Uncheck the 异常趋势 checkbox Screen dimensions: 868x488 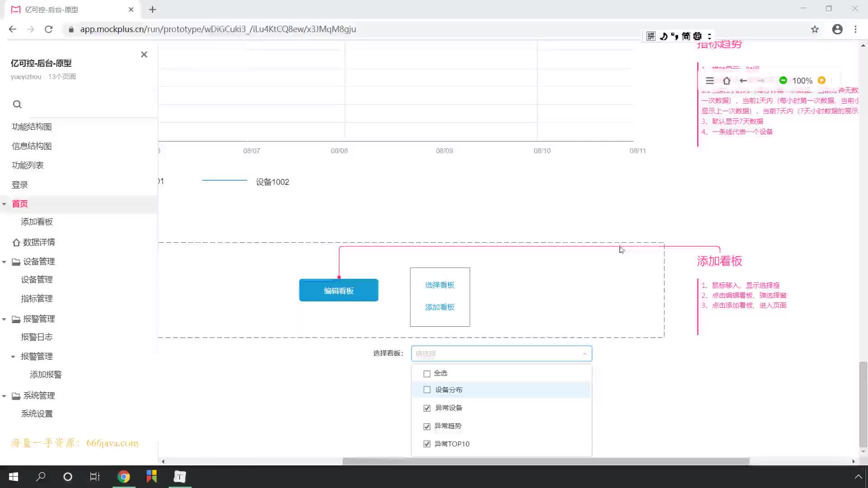point(427,427)
